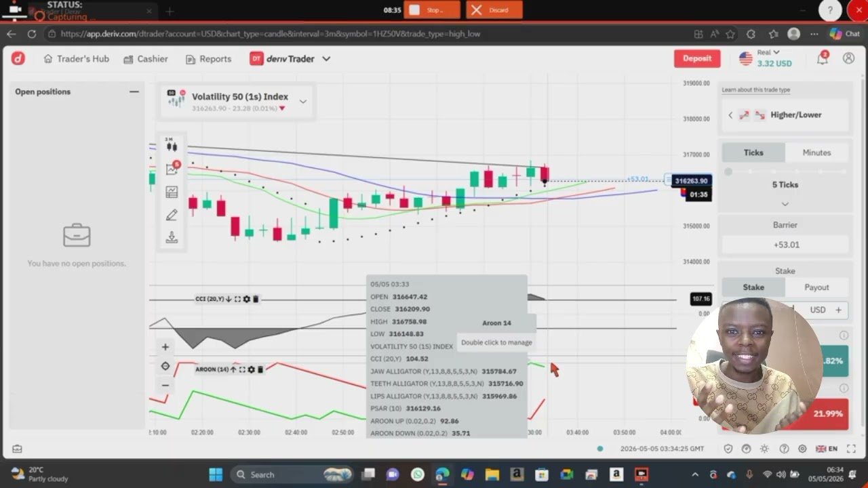Open the Windows Start menu

point(216,474)
